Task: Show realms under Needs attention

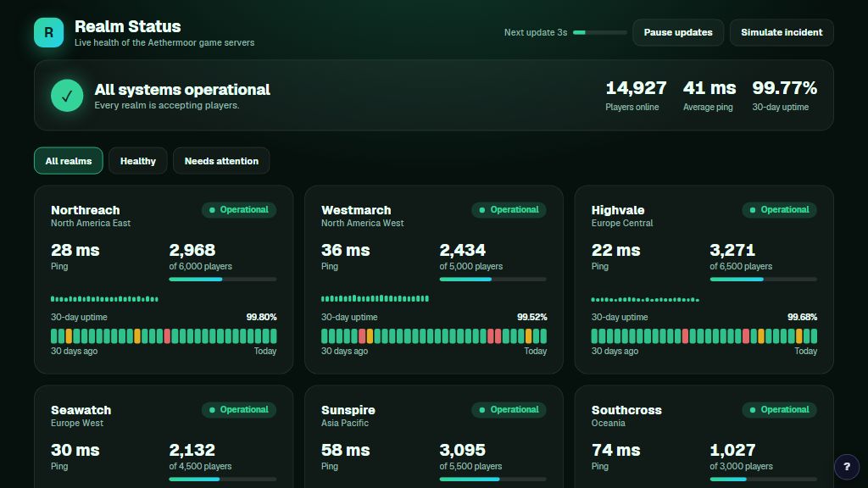Action: pos(221,161)
